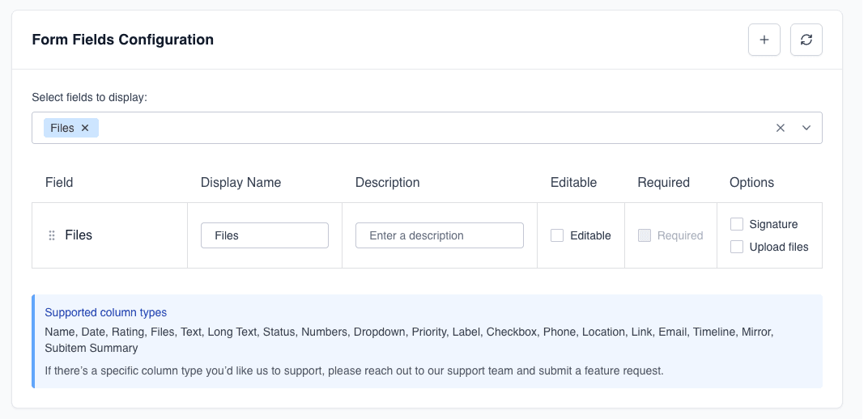The height and width of the screenshot is (419, 868).
Task: Clear all selected fields with X icon
Action: point(781,128)
